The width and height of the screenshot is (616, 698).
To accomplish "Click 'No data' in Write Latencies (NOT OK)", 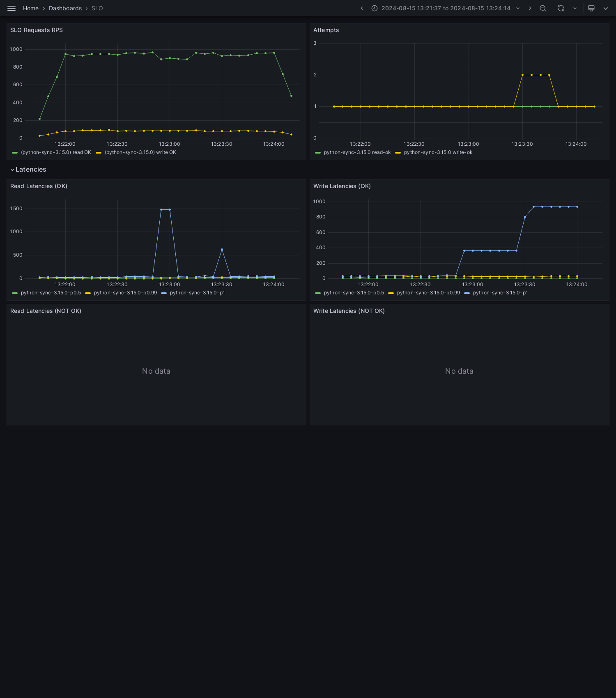I will [x=459, y=371].
